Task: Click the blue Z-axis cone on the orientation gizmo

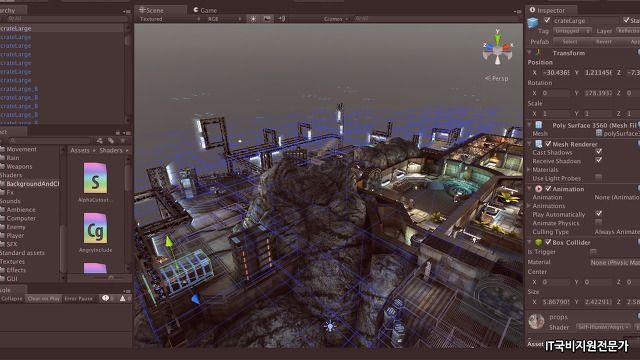Action: point(489,47)
